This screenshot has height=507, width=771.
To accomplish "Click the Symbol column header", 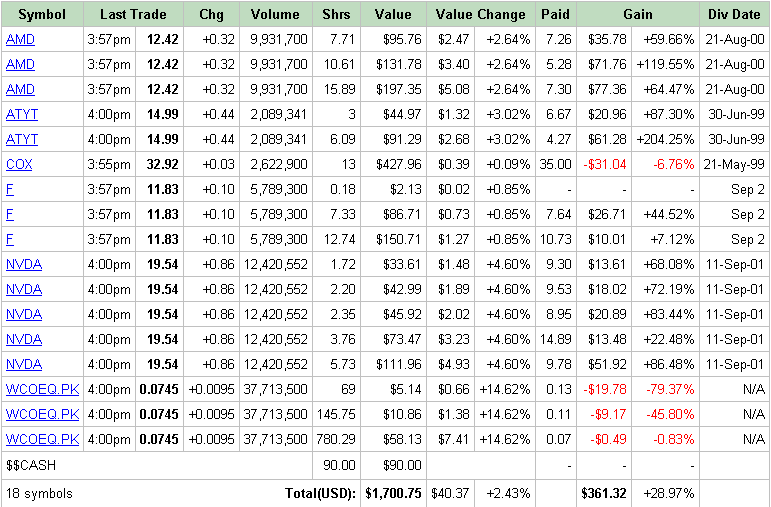I will pyautogui.click(x=42, y=14).
